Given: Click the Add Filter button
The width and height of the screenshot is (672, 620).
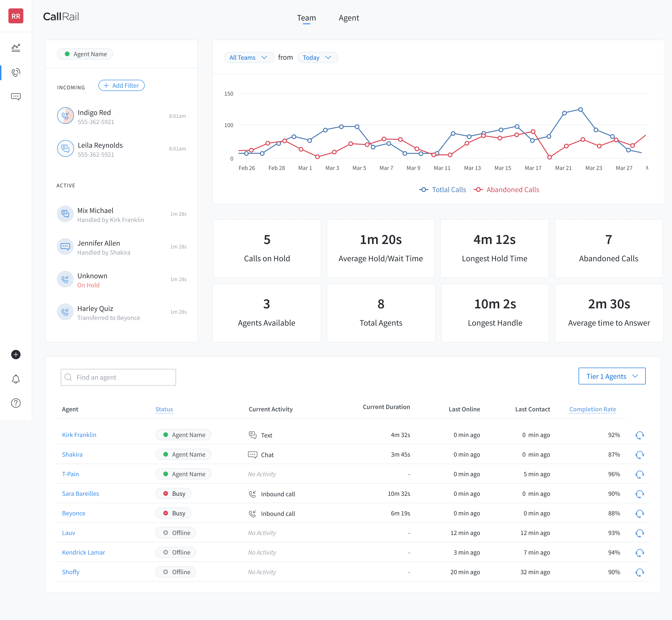Looking at the screenshot, I should pyautogui.click(x=121, y=86).
